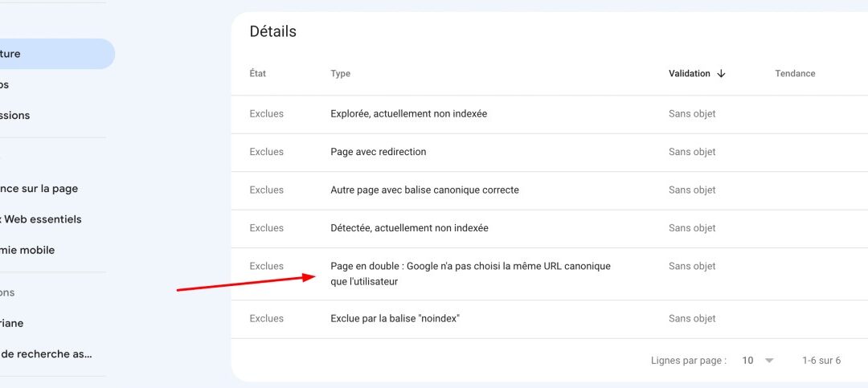868x388 pixels.
Task: Click the Validation column header
Action: tap(690, 73)
